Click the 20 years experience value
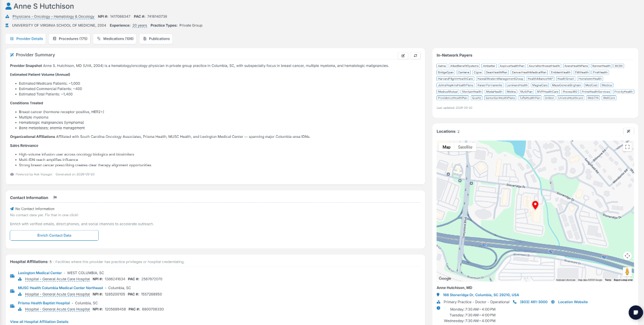The width and height of the screenshot is (644, 325). [x=140, y=25]
